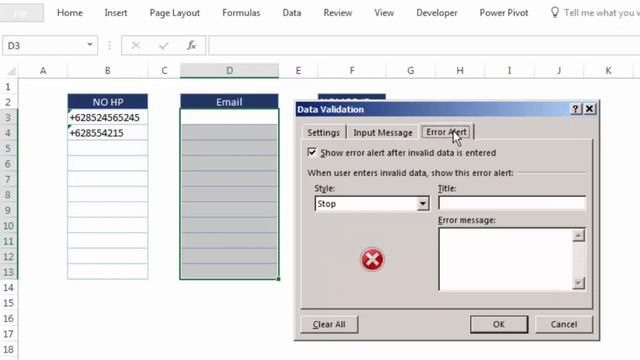Click cell containing +628524565245
Viewport: 640px width, 360px height.
pyautogui.click(x=108, y=118)
